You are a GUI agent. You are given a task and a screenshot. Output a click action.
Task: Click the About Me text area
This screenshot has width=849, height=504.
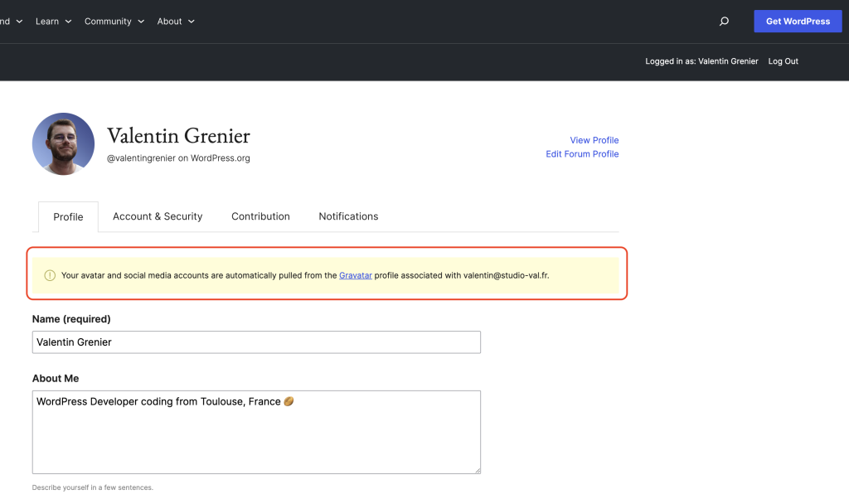click(256, 432)
